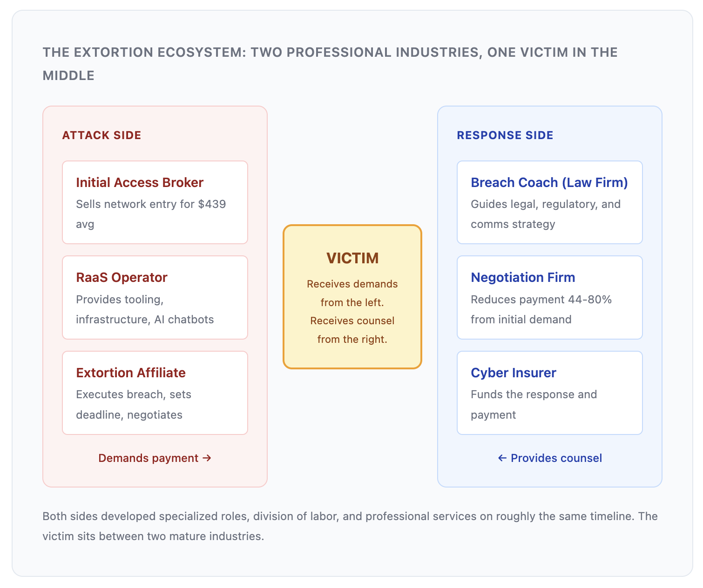
Task: Click the footer caption about both sides
Action: [x=350, y=526]
